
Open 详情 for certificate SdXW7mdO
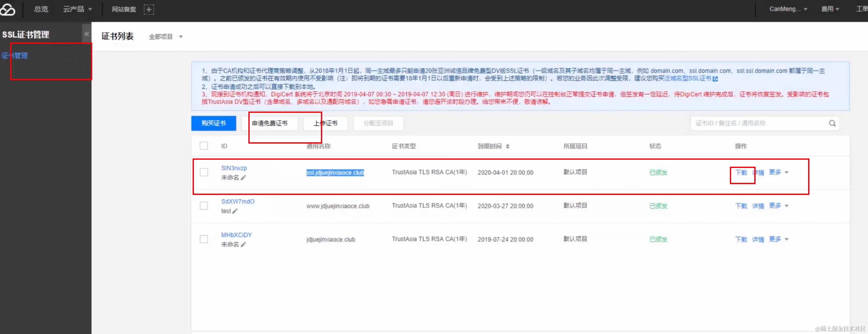click(758, 206)
